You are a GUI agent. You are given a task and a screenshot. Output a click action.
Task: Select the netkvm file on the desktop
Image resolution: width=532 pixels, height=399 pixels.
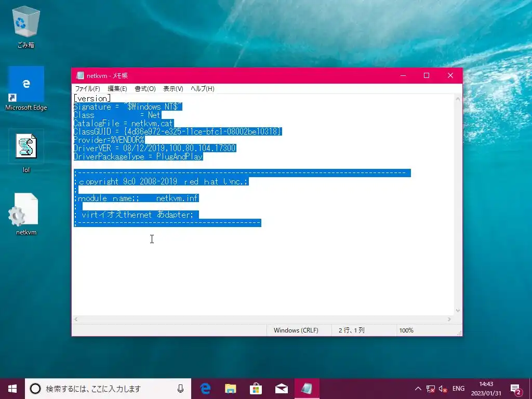point(26,214)
